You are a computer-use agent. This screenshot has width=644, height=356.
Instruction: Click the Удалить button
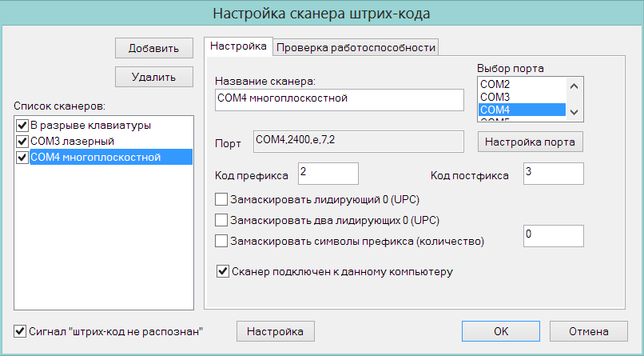tap(154, 77)
